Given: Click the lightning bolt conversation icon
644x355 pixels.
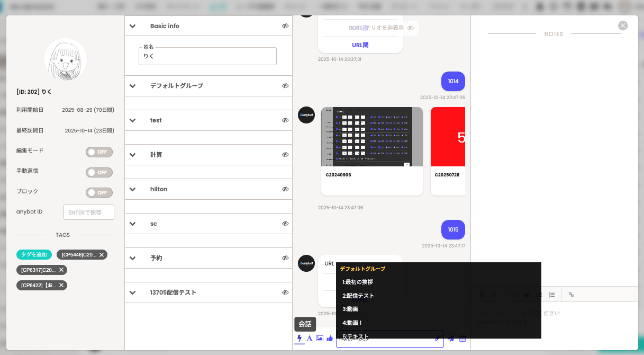Looking at the screenshot, I should pos(300,339).
